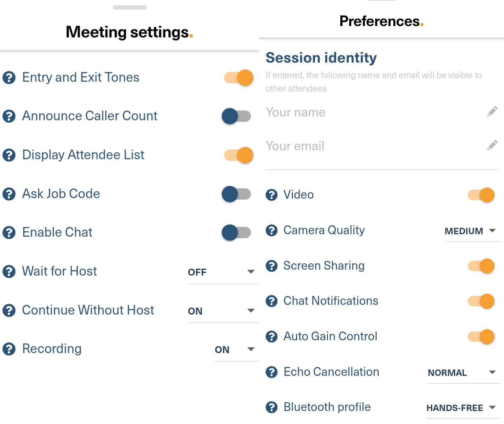
Task: Enable the Enable Chat switch
Action: [236, 232]
